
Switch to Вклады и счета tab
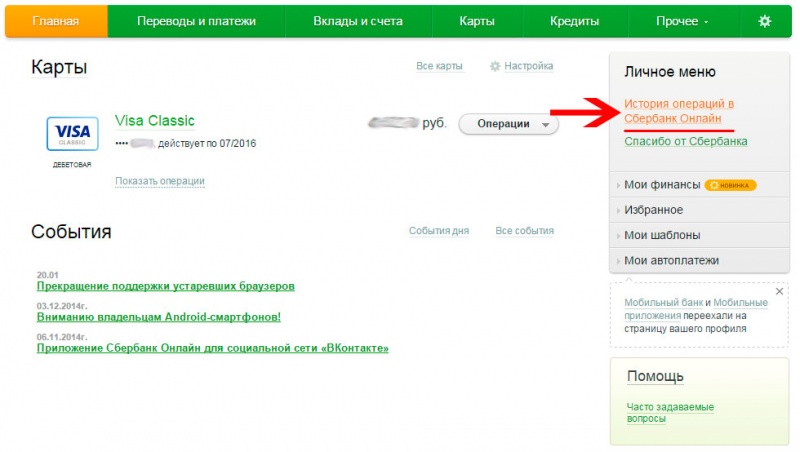click(358, 21)
